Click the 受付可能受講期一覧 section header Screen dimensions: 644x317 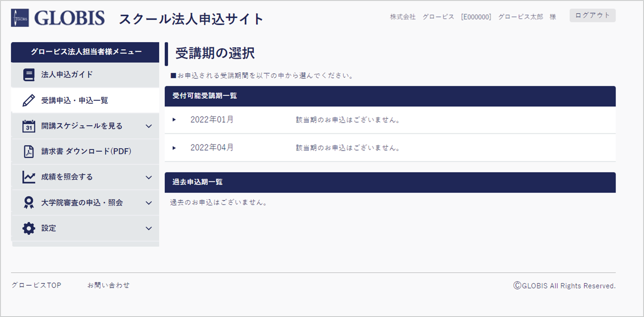coord(390,96)
